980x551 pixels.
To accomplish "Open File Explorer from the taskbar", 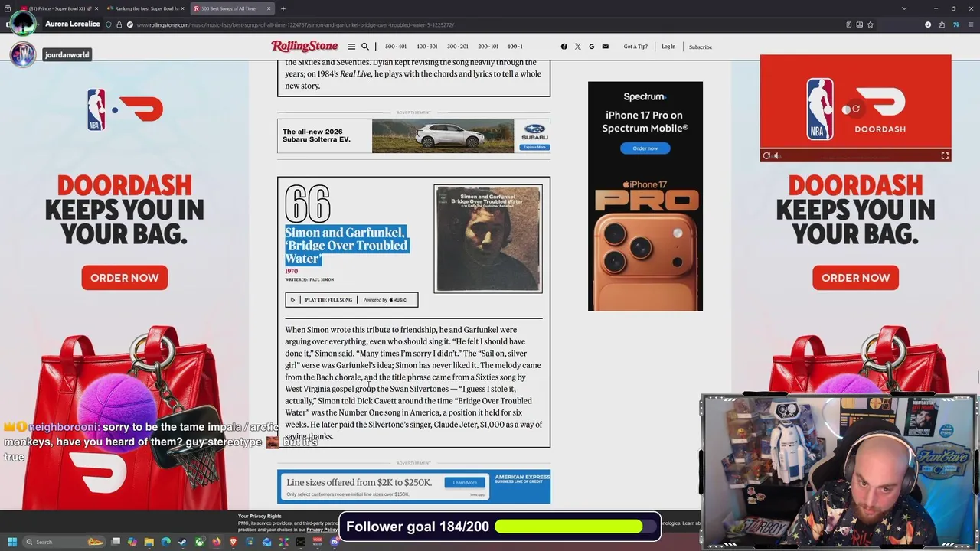I will click(149, 542).
